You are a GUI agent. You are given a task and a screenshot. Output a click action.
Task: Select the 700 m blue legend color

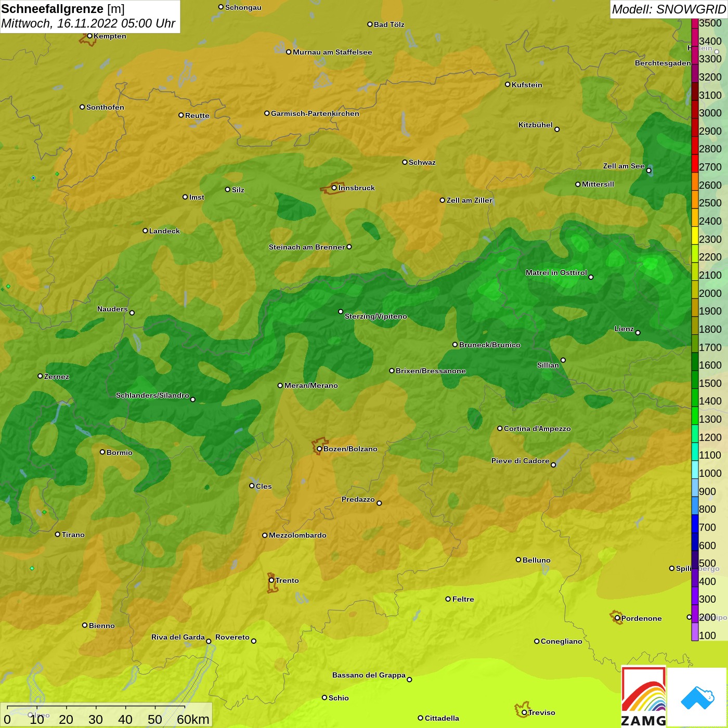coord(695,523)
